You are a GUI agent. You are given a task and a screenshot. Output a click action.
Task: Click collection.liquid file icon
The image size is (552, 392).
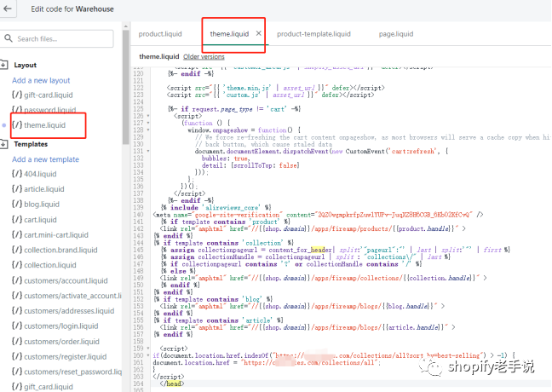click(17, 265)
